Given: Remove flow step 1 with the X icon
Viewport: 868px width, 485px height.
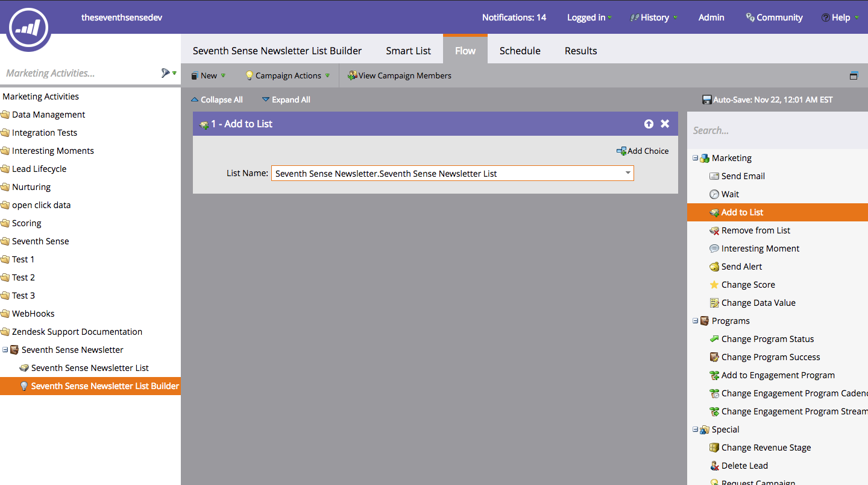Looking at the screenshot, I should [x=665, y=124].
